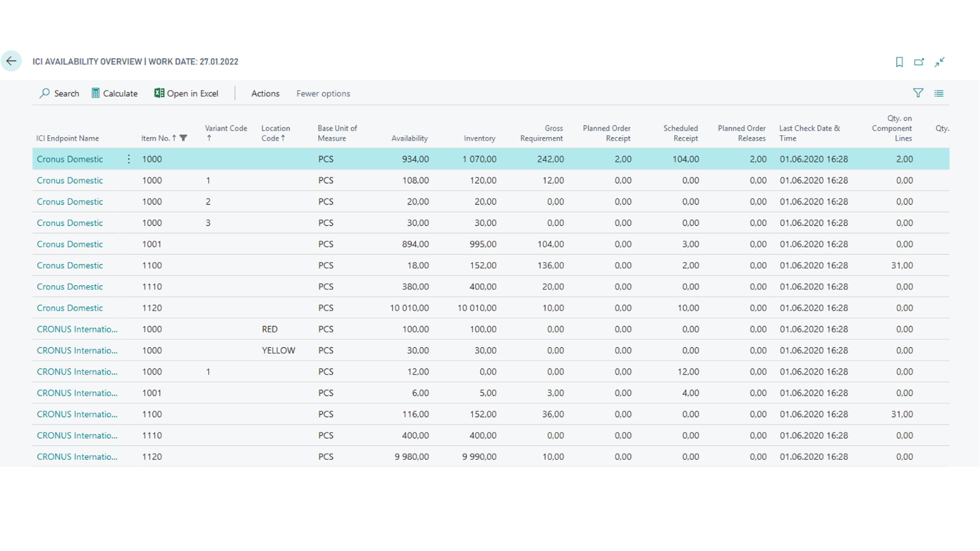Collapse the page using the shrink arrows icon
Viewport: 980px width, 551px height.
tap(940, 62)
